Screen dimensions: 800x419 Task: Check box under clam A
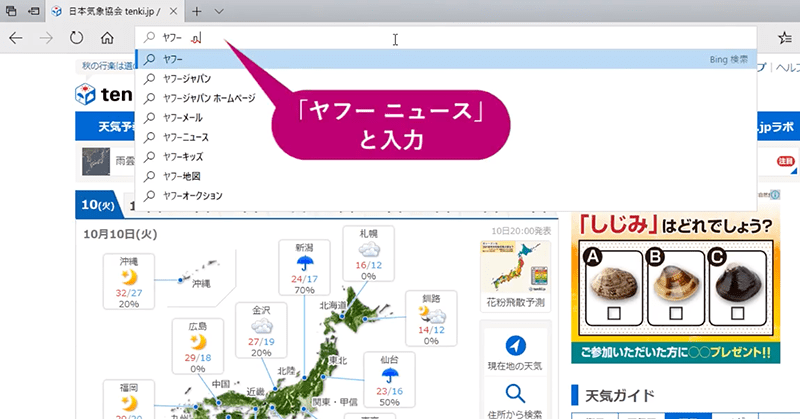(x=614, y=313)
